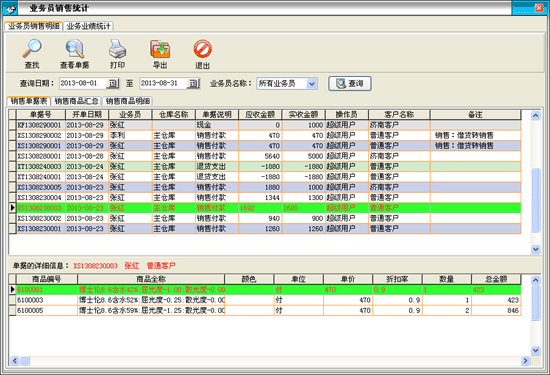The height and width of the screenshot is (375, 550).
Task: Select the 销售商品汇总 sub-tab
Action: [76, 101]
